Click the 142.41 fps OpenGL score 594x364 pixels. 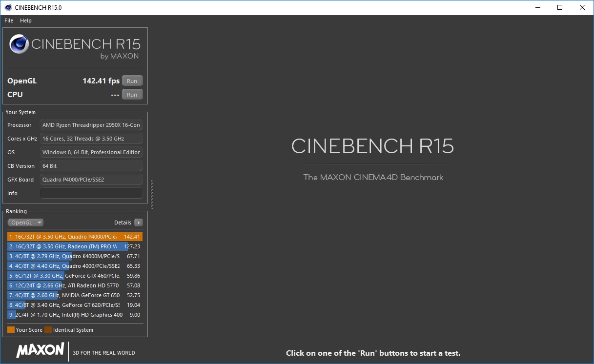pos(101,81)
